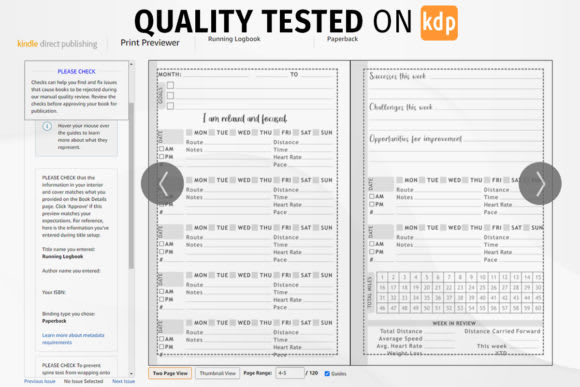
Task: Click the 'No Issue Selected' status text
Action: pyautogui.click(x=84, y=381)
